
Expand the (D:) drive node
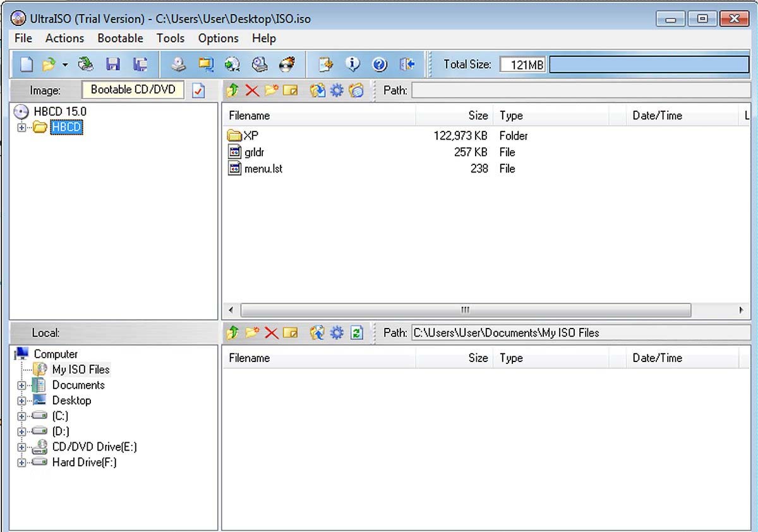pos(22,432)
